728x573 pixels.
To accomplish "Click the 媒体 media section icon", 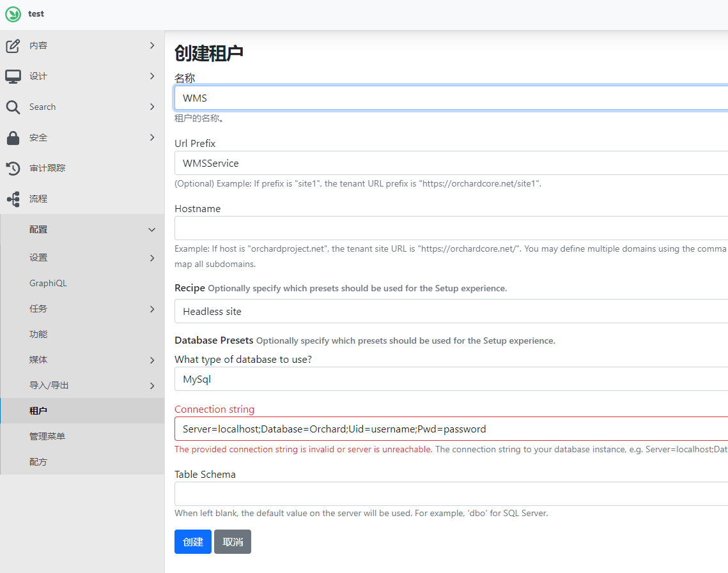I will (x=38, y=360).
